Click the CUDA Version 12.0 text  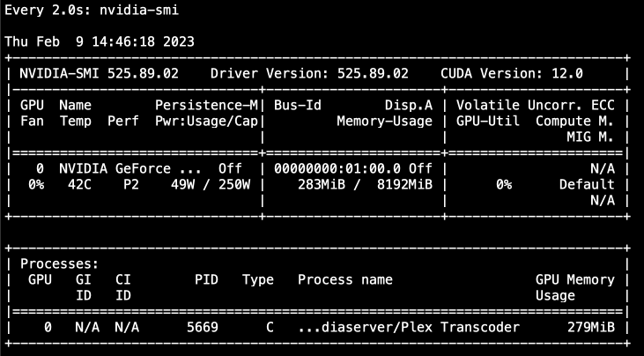[512, 73]
